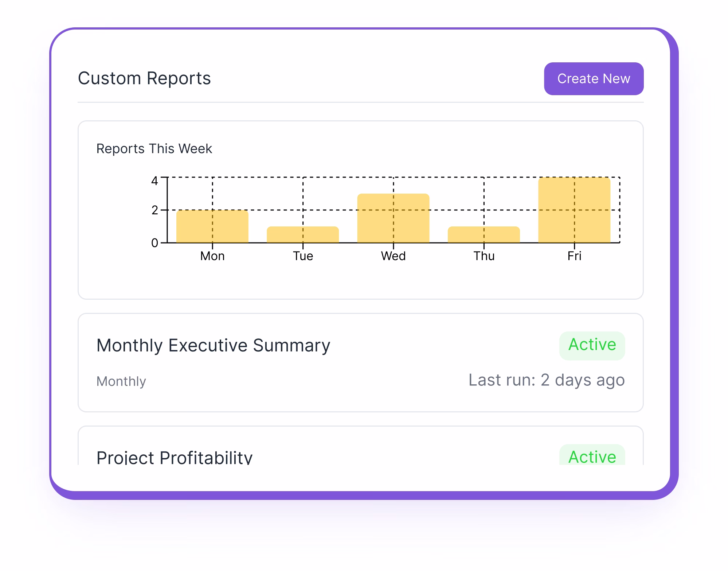This screenshot has width=728, height=571.
Task: Click the Create New button
Action: (x=593, y=78)
